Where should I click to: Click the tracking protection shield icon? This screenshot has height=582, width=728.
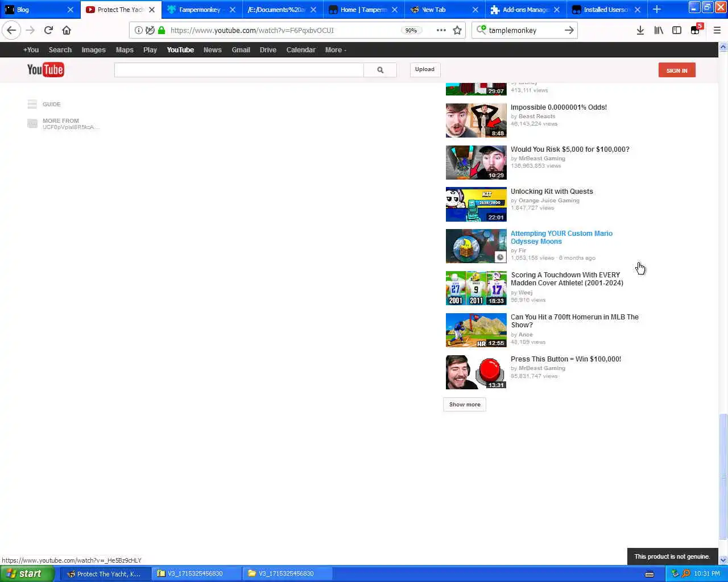[150, 30]
